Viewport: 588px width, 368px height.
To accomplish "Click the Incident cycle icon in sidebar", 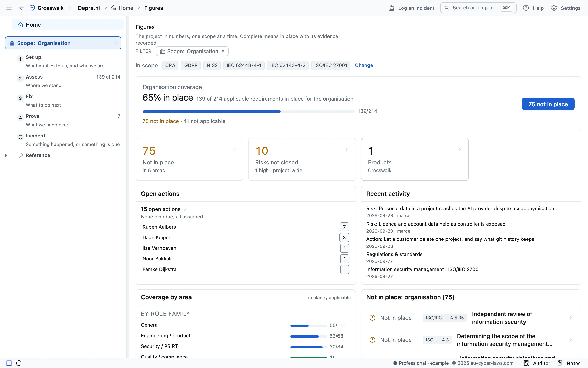I will pos(20,137).
